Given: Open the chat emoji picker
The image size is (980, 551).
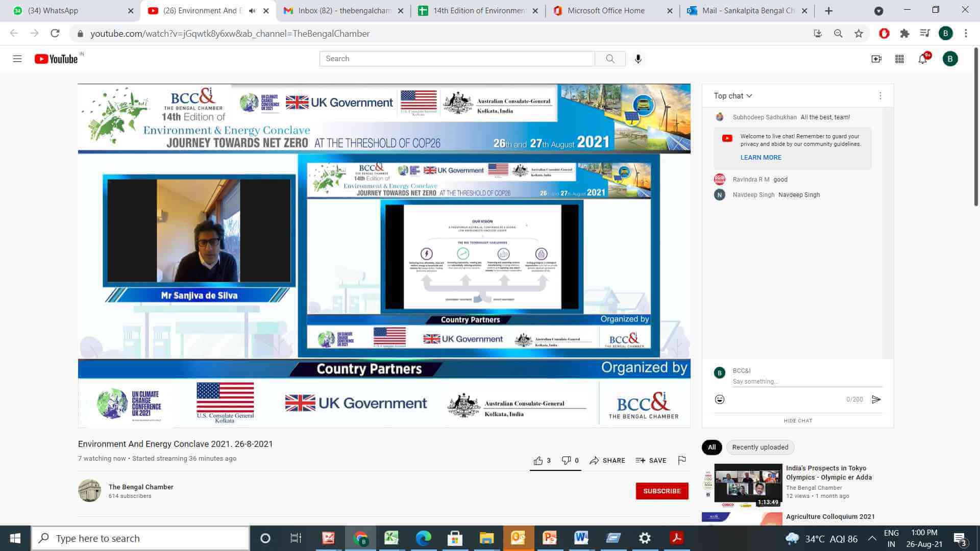Looking at the screenshot, I should (720, 399).
